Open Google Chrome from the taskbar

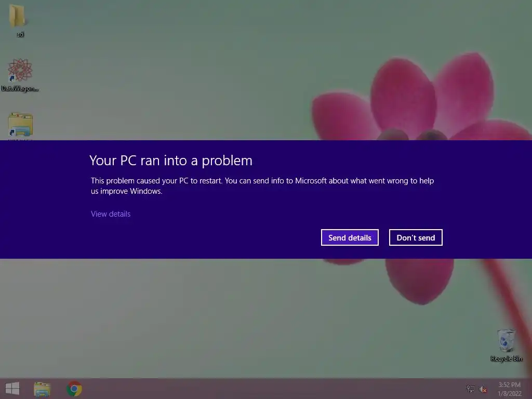(74, 389)
